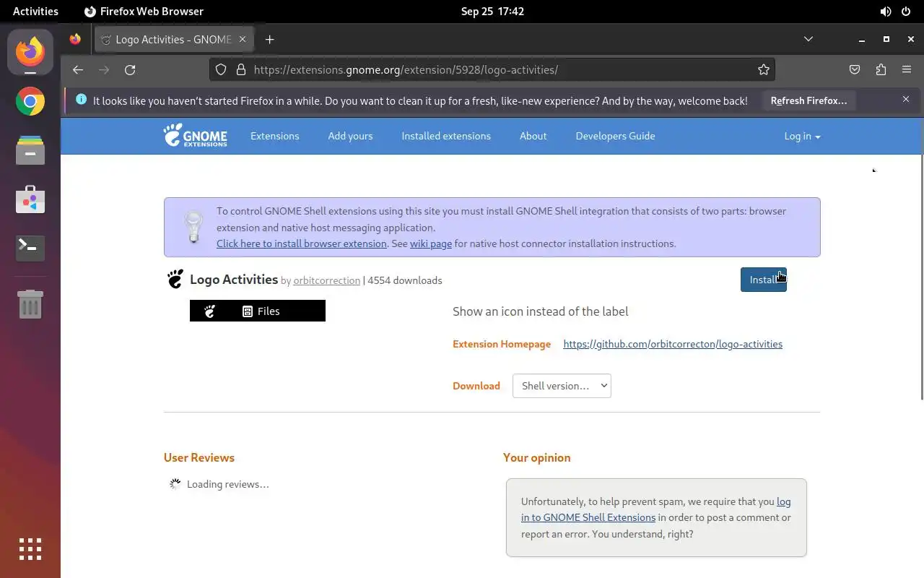Click the page vertical scrollbar

click(921, 277)
